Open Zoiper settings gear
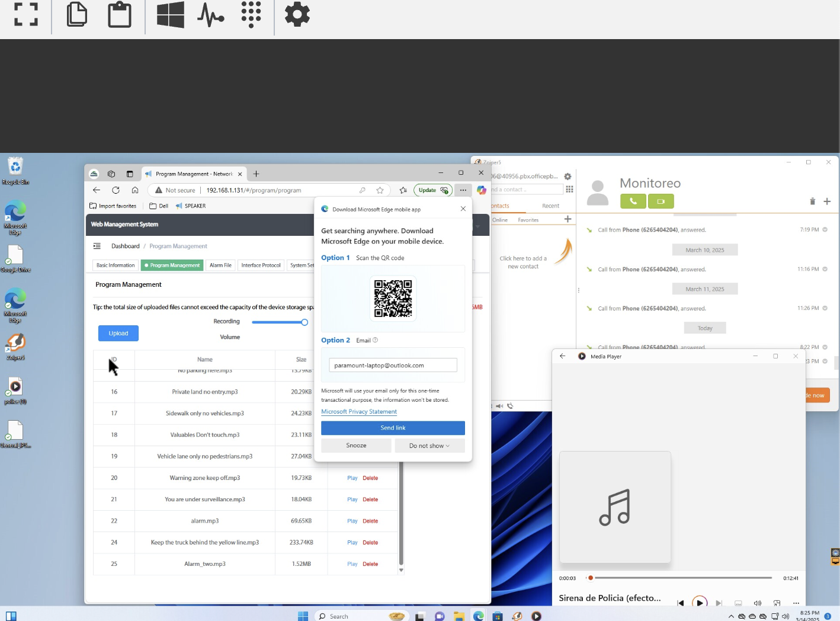The height and width of the screenshot is (621, 840). (568, 177)
